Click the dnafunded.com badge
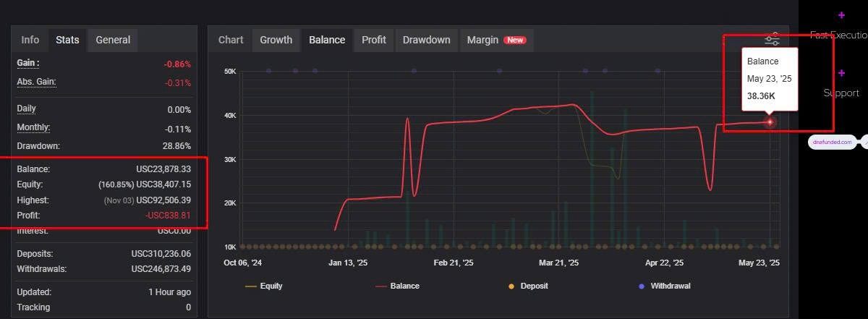This screenshot has width=868, height=319. point(833,143)
